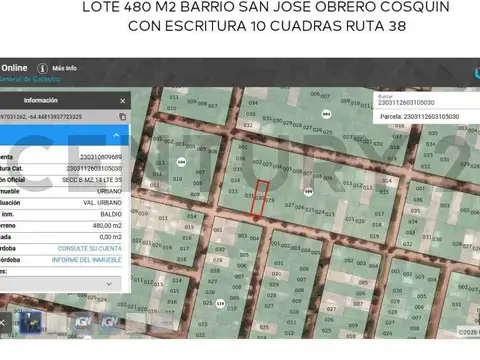This screenshot has height=360, width=480.
Task: Collapse the blue parcel header chevron
Action: coord(116,135)
